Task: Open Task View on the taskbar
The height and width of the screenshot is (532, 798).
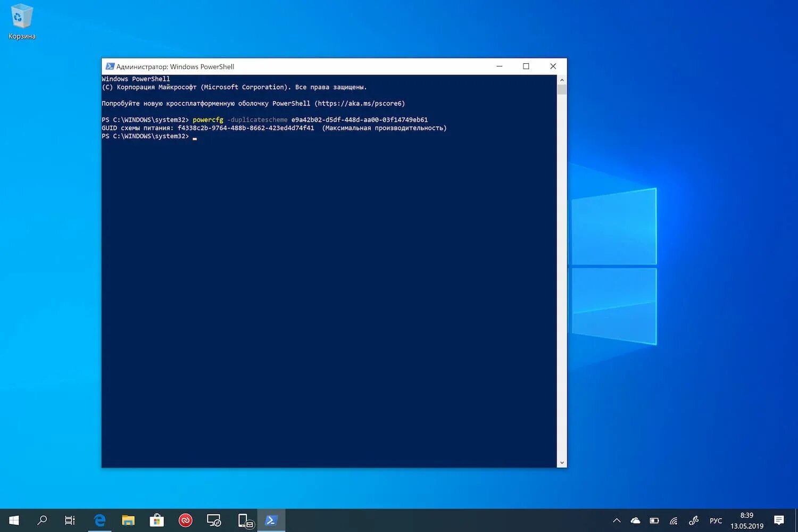Action: (x=70, y=520)
